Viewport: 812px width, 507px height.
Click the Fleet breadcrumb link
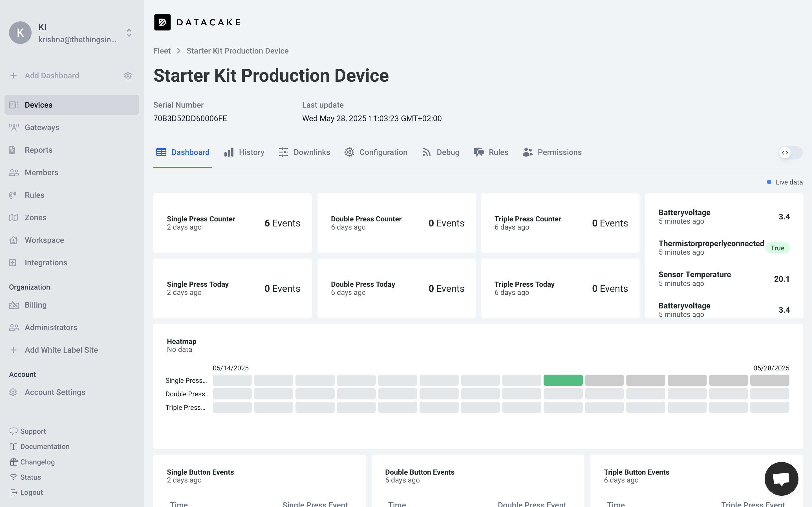[162, 51]
